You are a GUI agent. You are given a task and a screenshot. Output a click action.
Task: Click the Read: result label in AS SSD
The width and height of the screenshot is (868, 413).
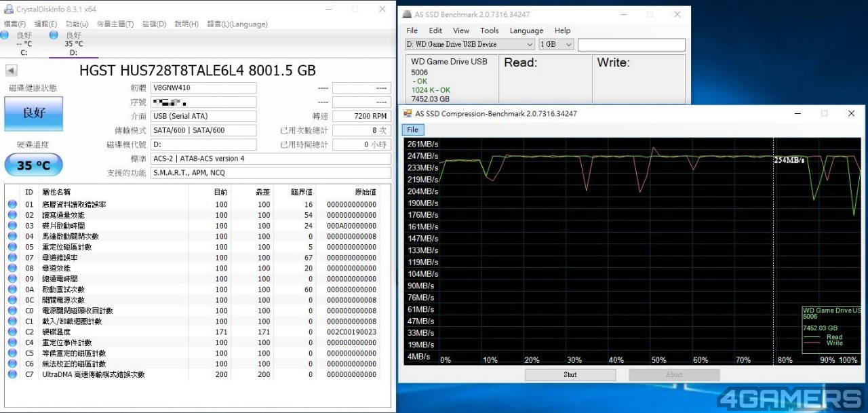click(x=521, y=62)
